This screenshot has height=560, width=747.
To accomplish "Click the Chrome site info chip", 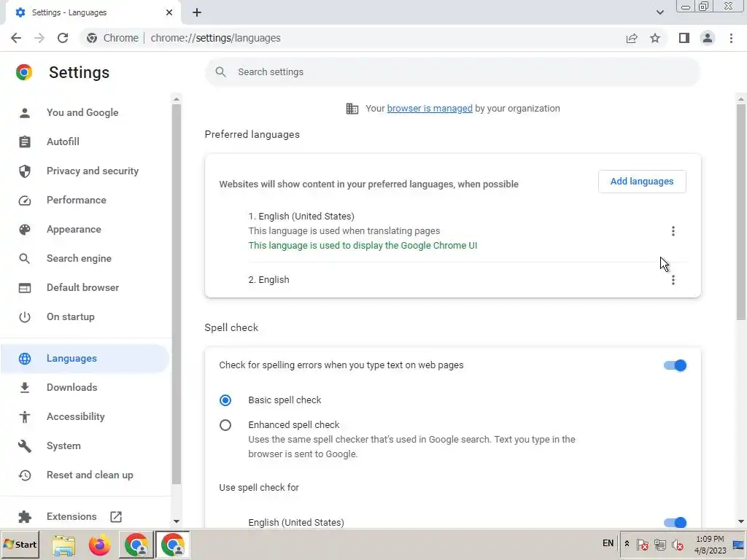I will 112,38.
